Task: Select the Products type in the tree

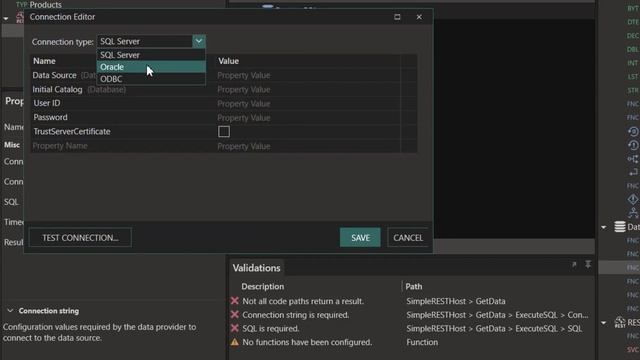Action: (45, 5)
